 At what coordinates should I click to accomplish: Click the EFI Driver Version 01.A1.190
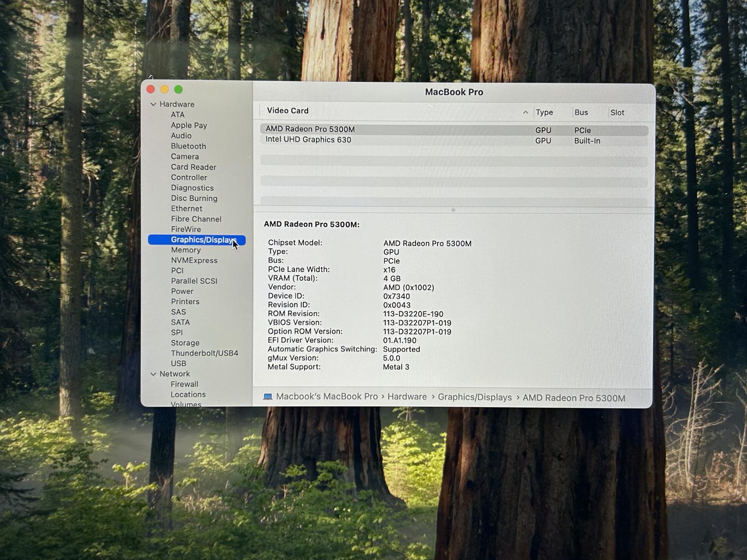coord(399,340)
